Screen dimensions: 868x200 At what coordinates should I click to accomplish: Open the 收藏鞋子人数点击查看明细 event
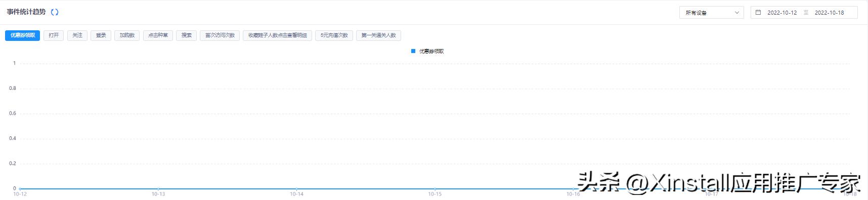(x=278, y=35)
